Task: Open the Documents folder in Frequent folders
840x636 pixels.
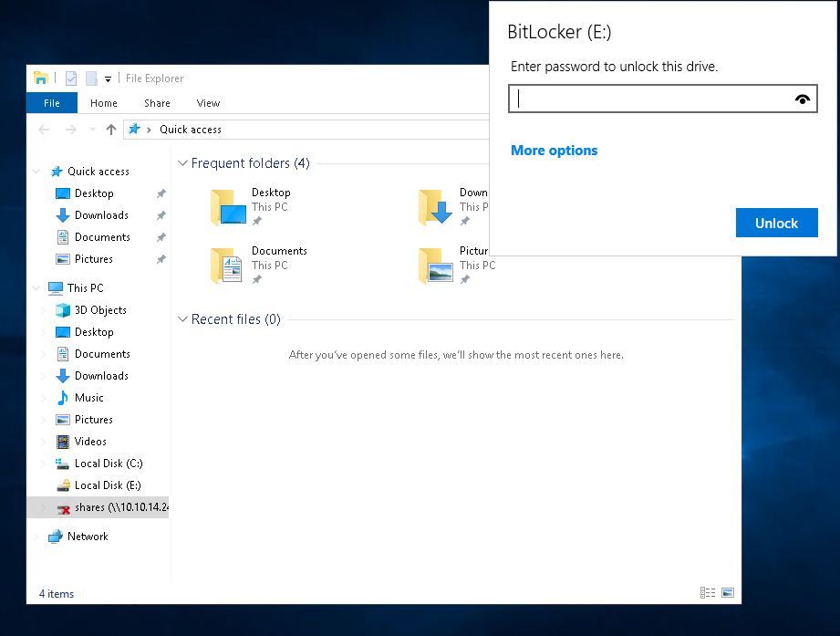Action: [x=226, y=265]
